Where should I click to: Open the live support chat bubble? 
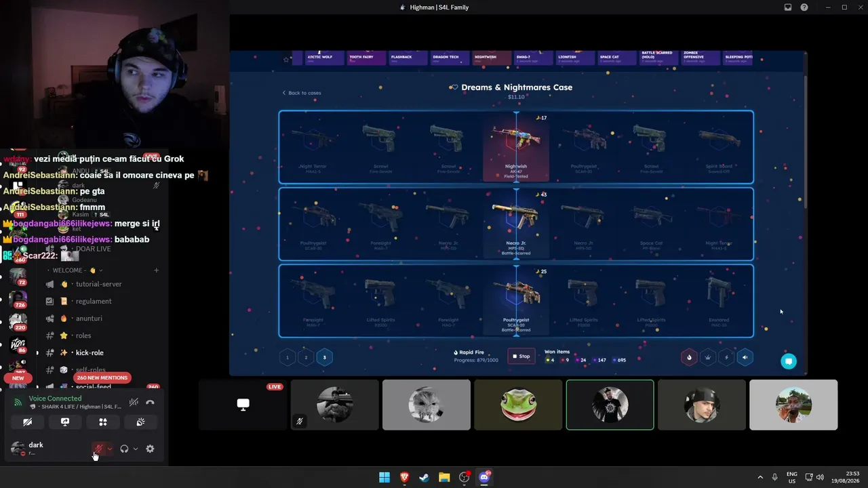pyautogui.click(x=788, y=361)
